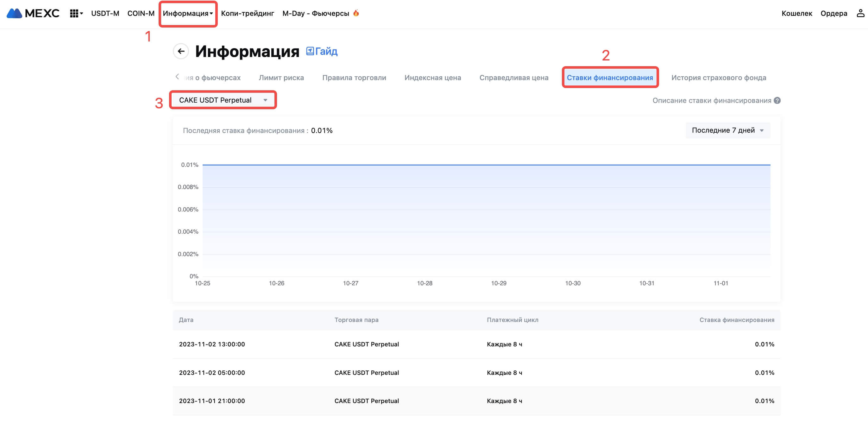The height and width of the screenshot is (423, 868).
Task: Go to Копи-трейдинг page
Action: 247,14
